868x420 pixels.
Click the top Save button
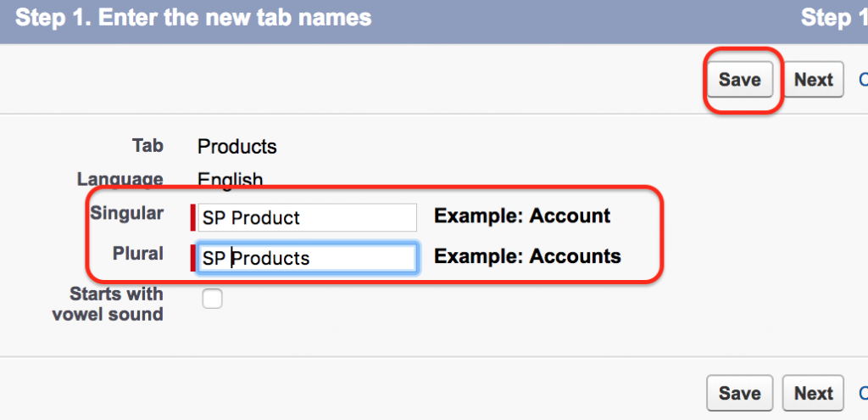pos(739,80)
